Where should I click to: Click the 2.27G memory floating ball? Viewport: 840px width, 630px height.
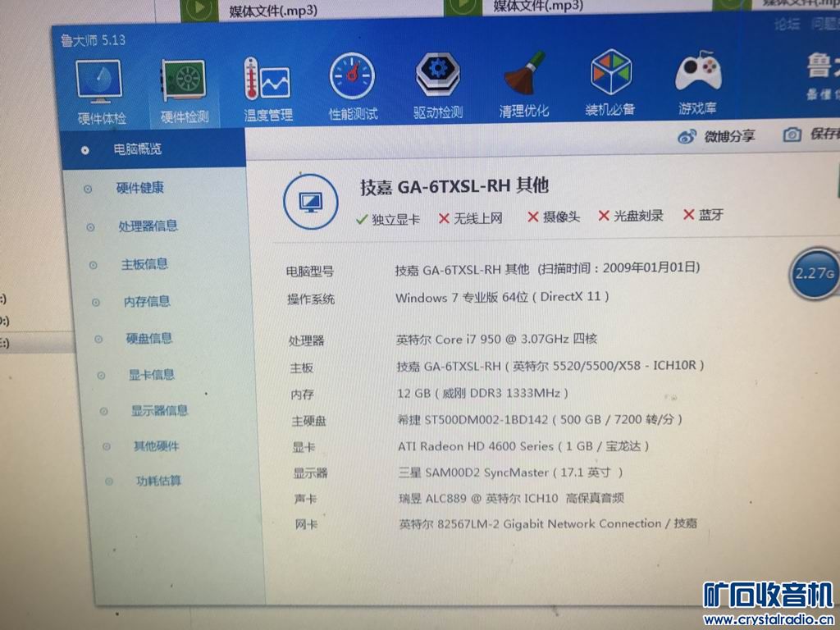pyautogui.click(x=815, y=274)
